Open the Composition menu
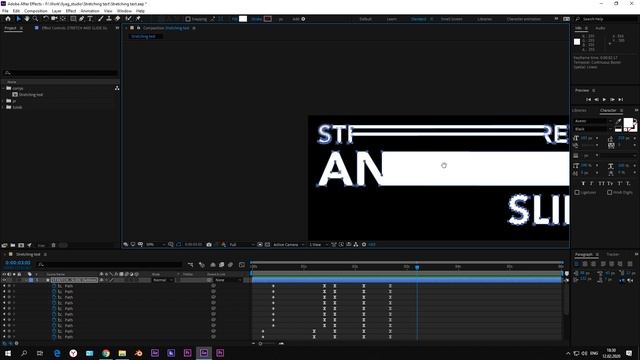Image resolution: width=640 pixels, height=360 pixels. pyautogui.click(x=36, y=11)
